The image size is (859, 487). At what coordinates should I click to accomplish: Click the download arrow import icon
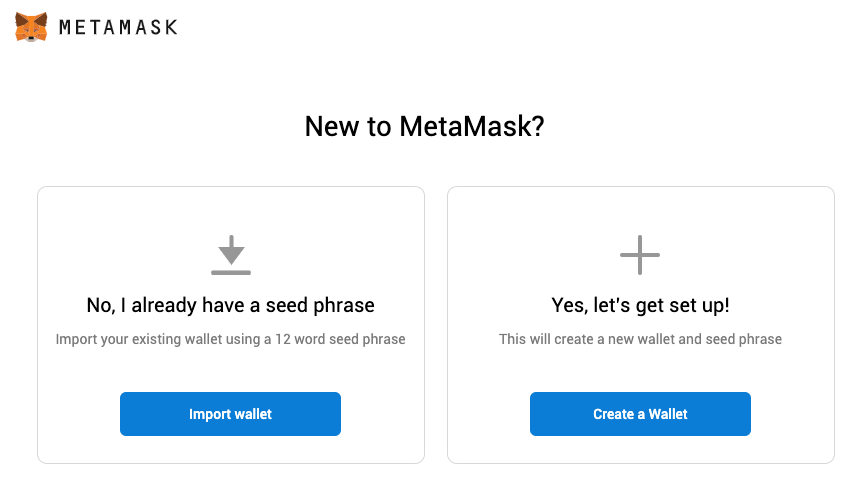[x=231, y=248]
